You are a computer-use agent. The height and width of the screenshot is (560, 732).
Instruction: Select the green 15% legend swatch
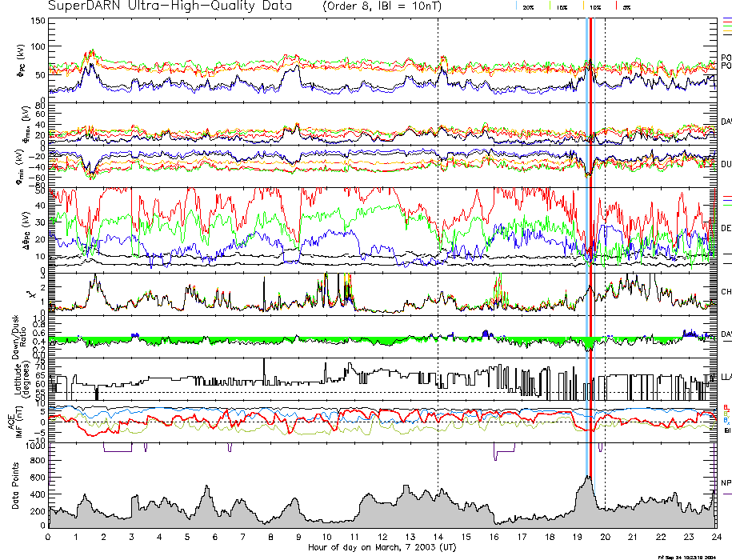click(x=550, y=6)
